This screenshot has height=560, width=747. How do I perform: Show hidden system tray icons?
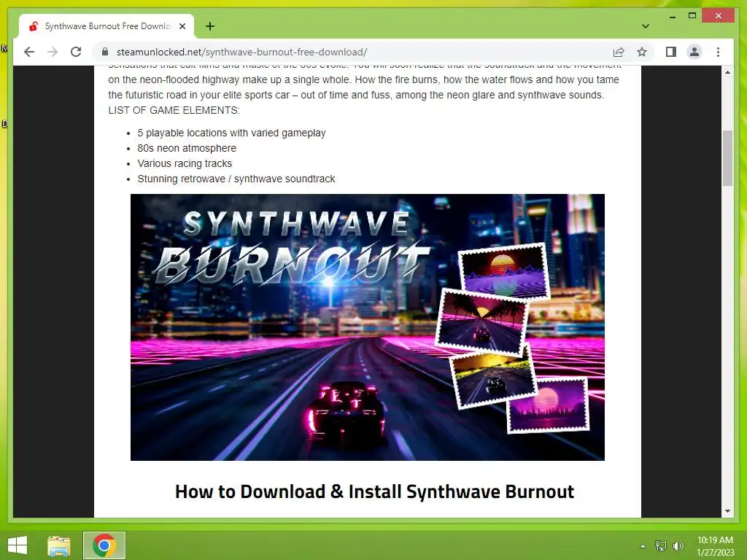(643, 546)
